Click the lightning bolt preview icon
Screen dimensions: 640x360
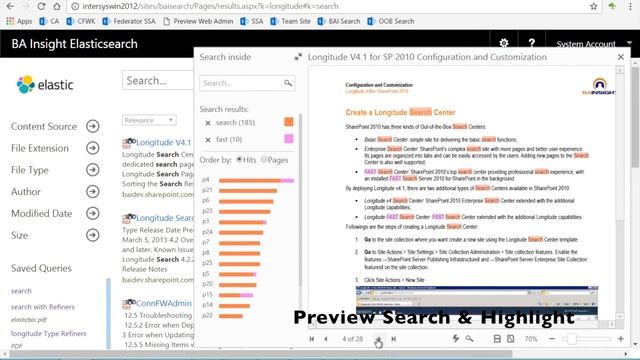coord(456,338)
